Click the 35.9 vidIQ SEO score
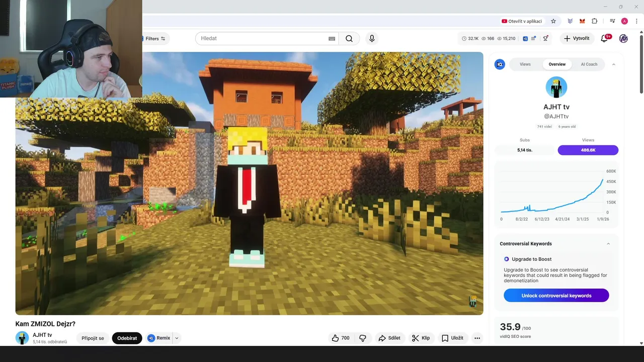Viewport: 644px width, 362px height. pyautogui.click(x=510, y=327)
